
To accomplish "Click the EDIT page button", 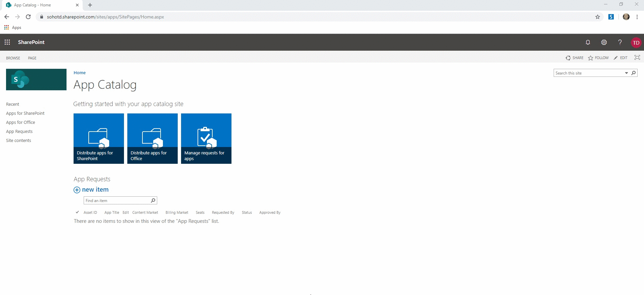I will [620, 58].
